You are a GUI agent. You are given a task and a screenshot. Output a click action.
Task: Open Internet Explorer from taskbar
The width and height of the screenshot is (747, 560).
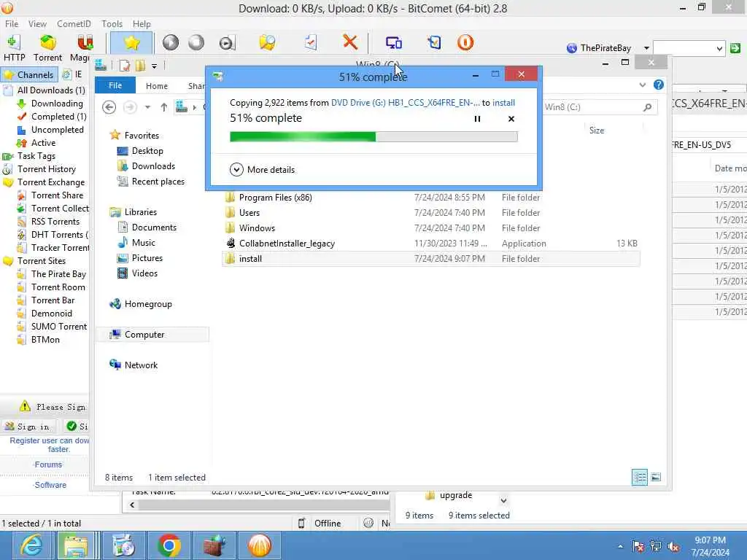tap(31, 545)
